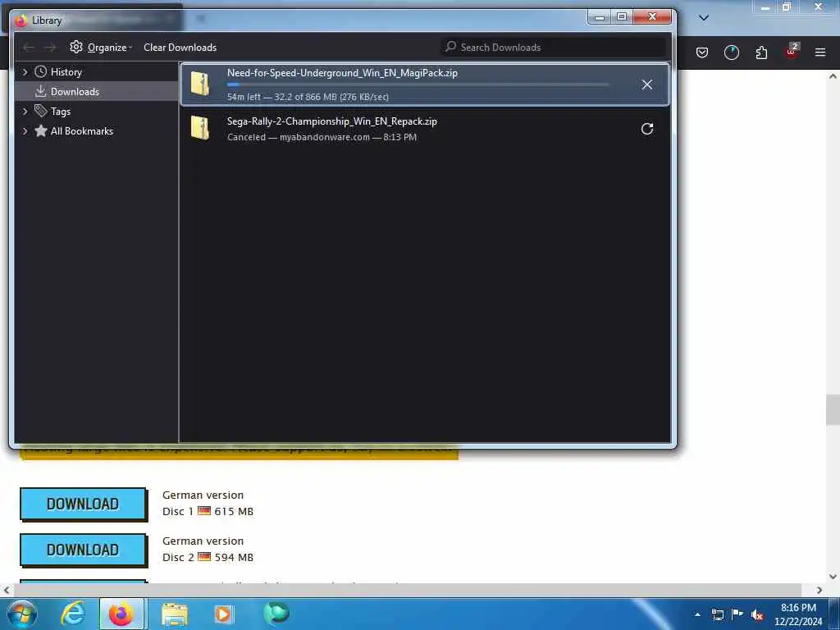Viewport: 840px width, 630px height.
Task: Click the 'Disc 1 615 MB' label
Action: pos(208,512)
